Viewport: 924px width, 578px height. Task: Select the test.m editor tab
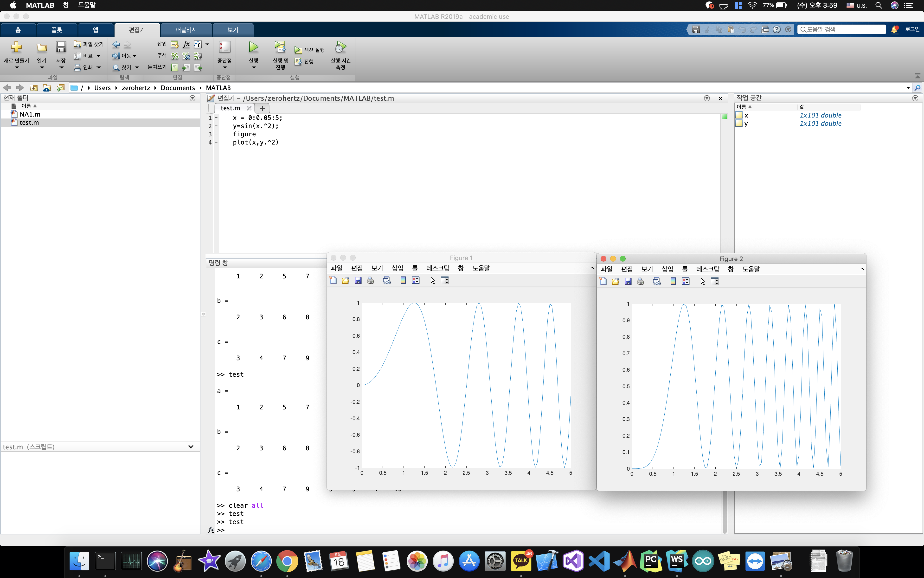230,108
